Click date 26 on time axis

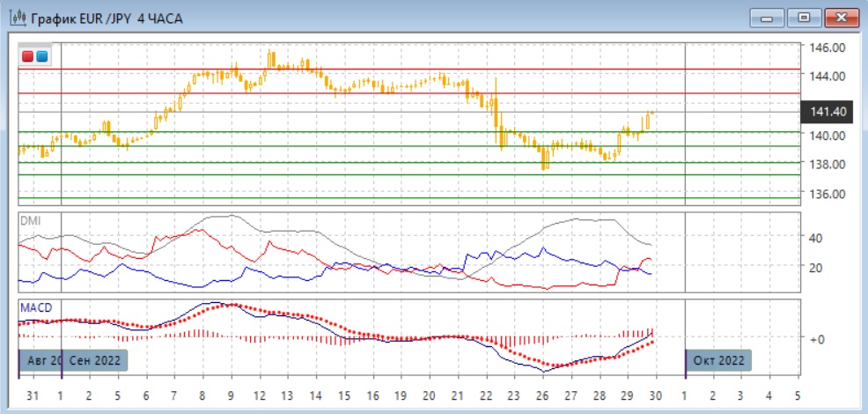pos(542,396)
